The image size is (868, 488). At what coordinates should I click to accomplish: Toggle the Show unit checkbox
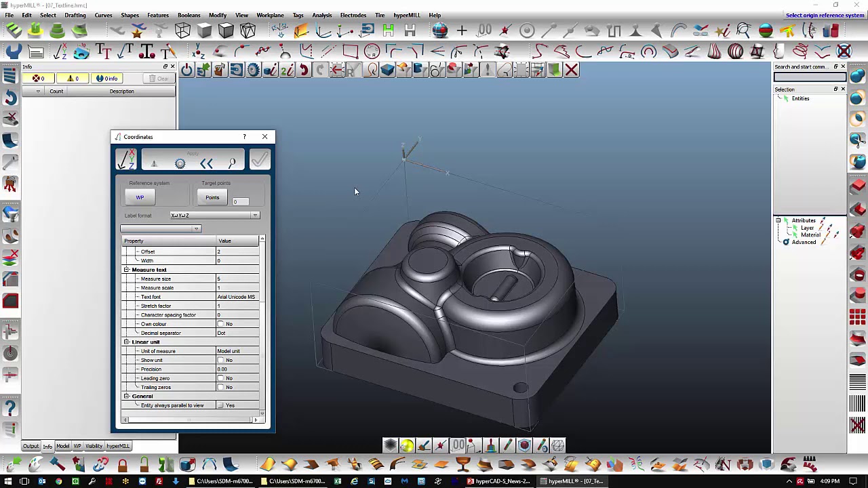(x=220, y=361)
